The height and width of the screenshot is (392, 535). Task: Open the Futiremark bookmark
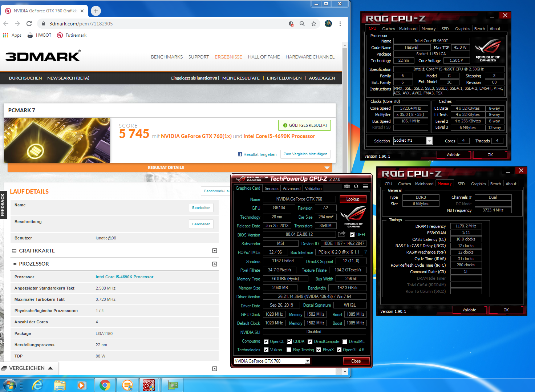pos(72,35)
